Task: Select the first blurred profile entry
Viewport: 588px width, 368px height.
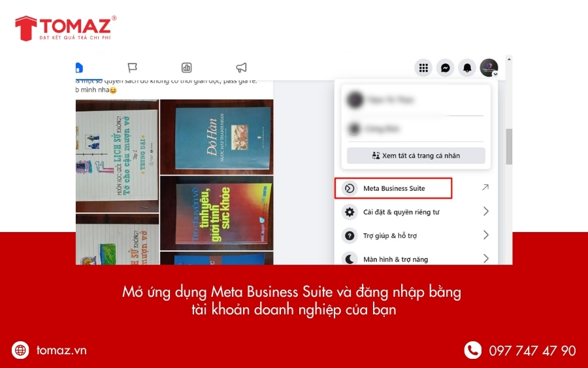Action: [416, 100]
